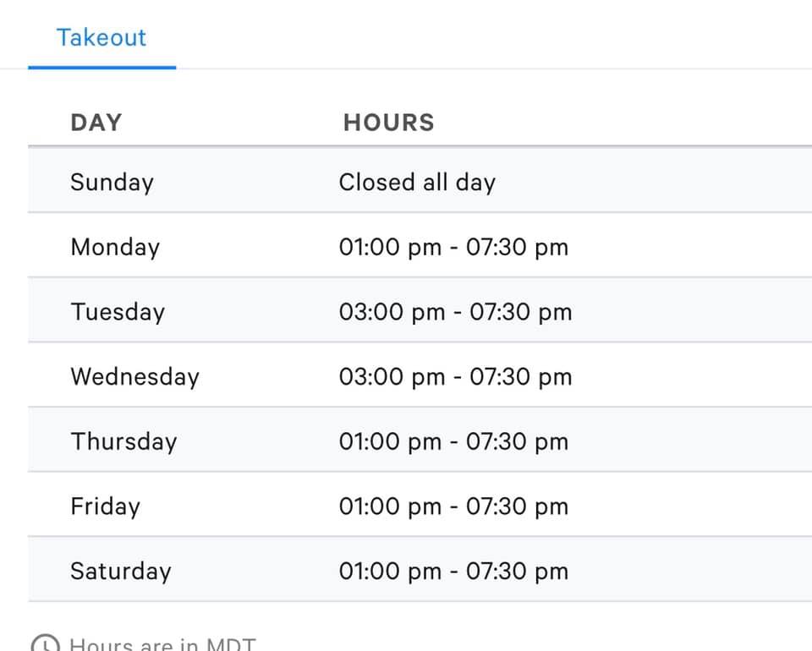Select the Sunday row label
Image resolution: width=812 pixels, height=651 pixels.
pos(112,183)
